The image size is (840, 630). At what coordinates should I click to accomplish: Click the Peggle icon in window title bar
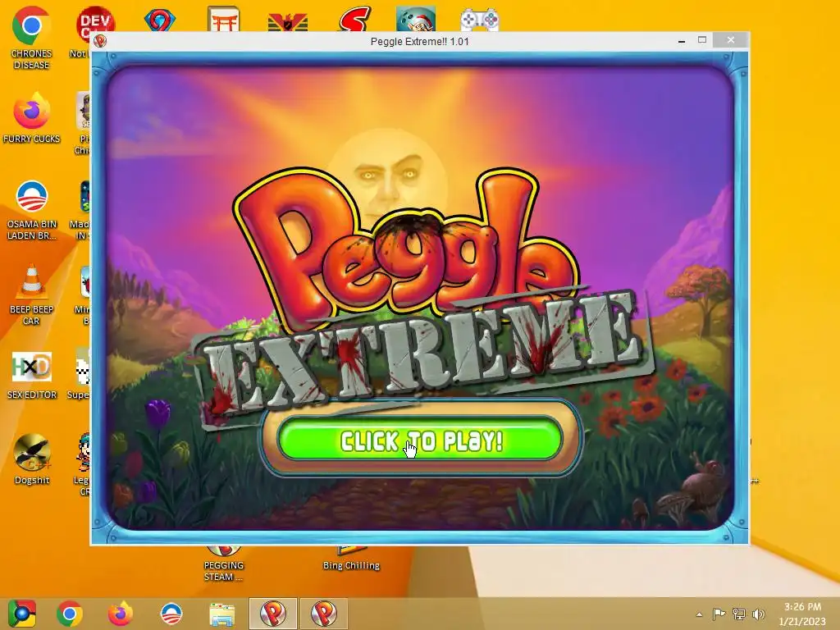click(x=100, y=41)
